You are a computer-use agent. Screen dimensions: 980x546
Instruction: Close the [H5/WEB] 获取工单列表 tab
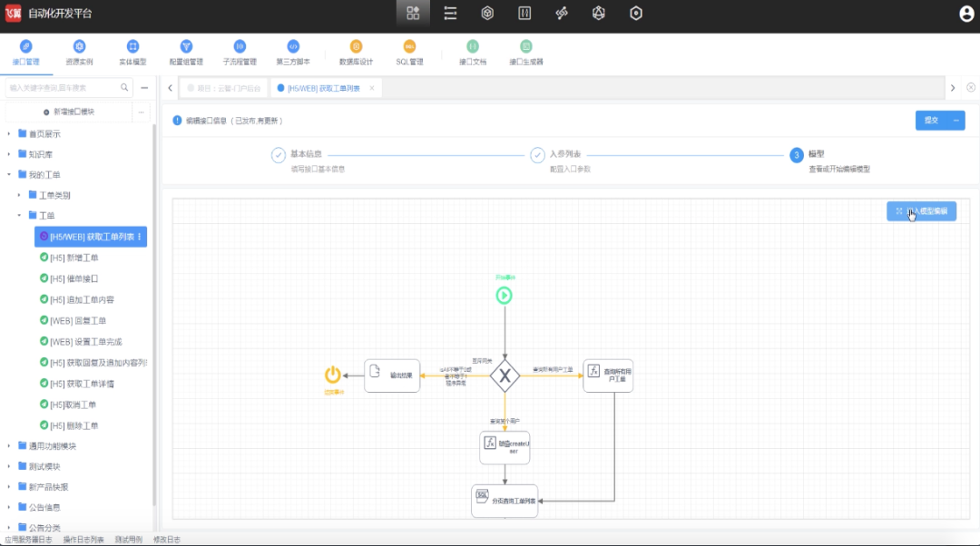372,88
